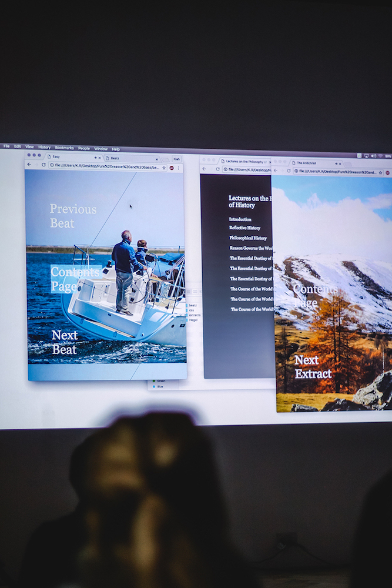This screenshot has width=392, height=588.
Task: Open Chrome's three-dot menu in Easy window
Action: coord(179,168)
